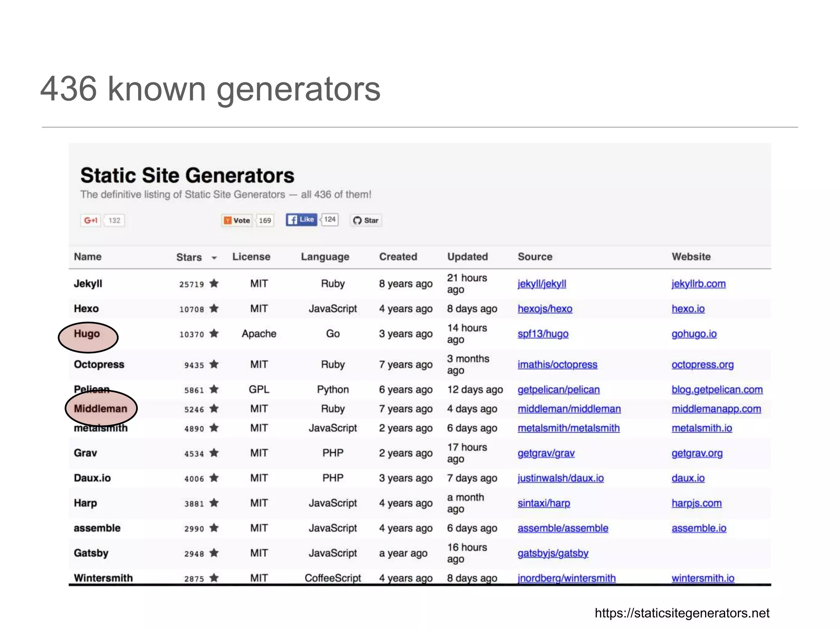The width and height of the screenshot is (840, 630).
Task: Click the Stars column sort arrow
Action: coord(214,258)
